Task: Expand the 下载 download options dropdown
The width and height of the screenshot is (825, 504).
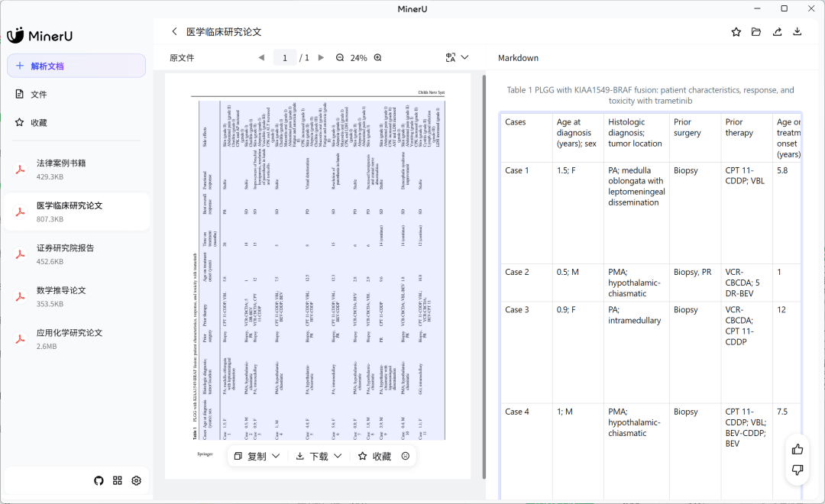Action: (x=338, y=456)
